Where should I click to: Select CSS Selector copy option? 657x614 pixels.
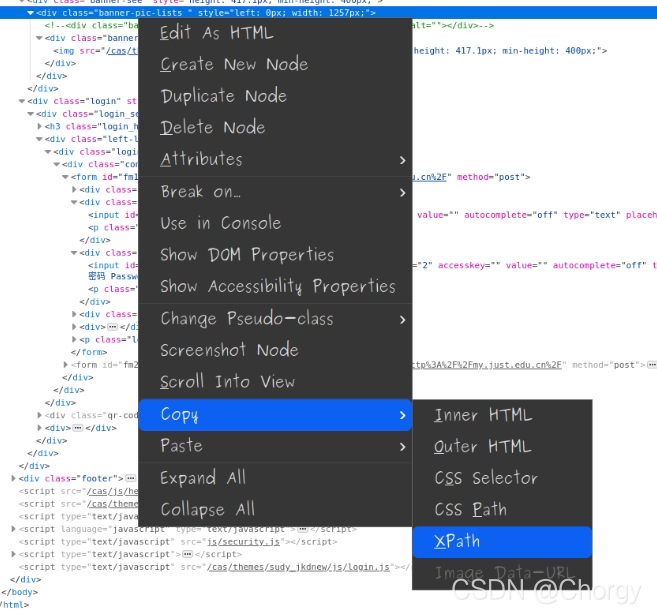502,478
